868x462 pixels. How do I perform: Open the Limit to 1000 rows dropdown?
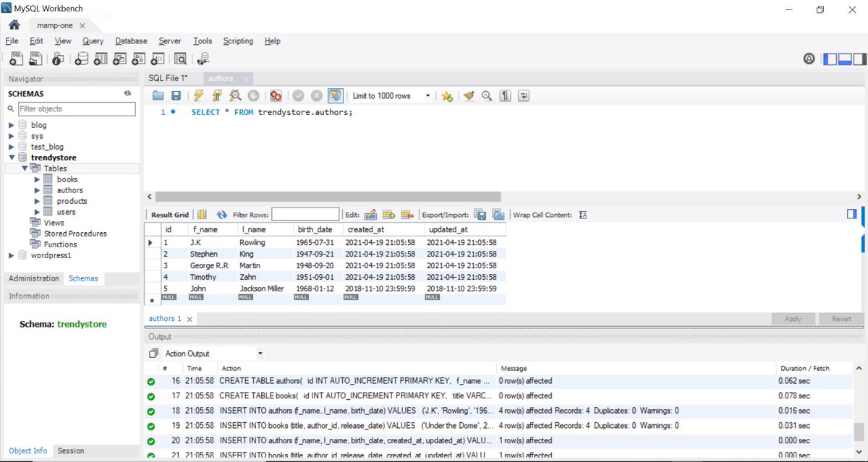(391, 95)
